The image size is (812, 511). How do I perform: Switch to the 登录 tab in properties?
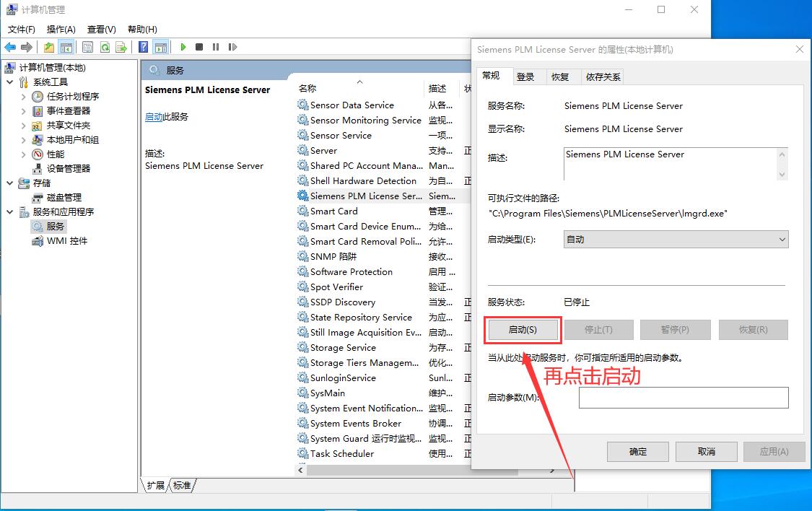(525, 77)
